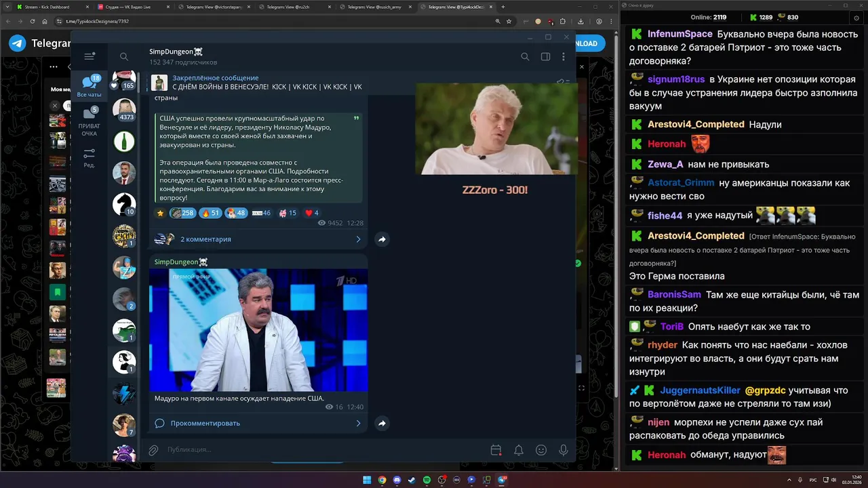
Task: Click the reaction showing 46
Action: [x=262, y=213]
